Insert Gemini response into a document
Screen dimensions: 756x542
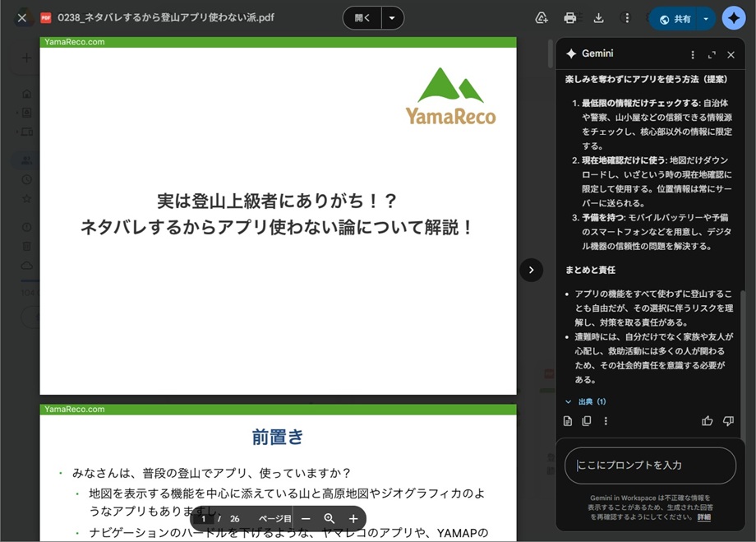click(568, 421)
